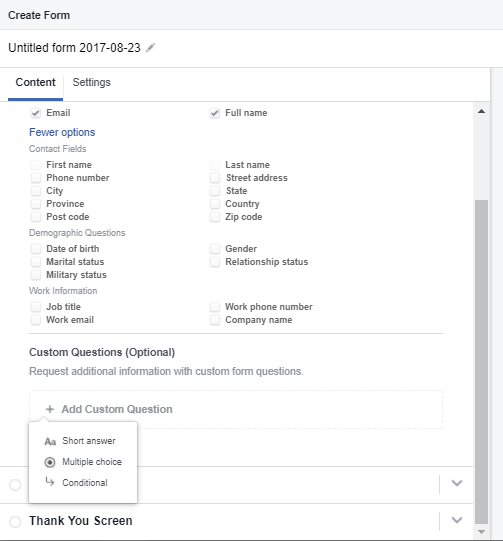Open the Content tab

[36, 82]
